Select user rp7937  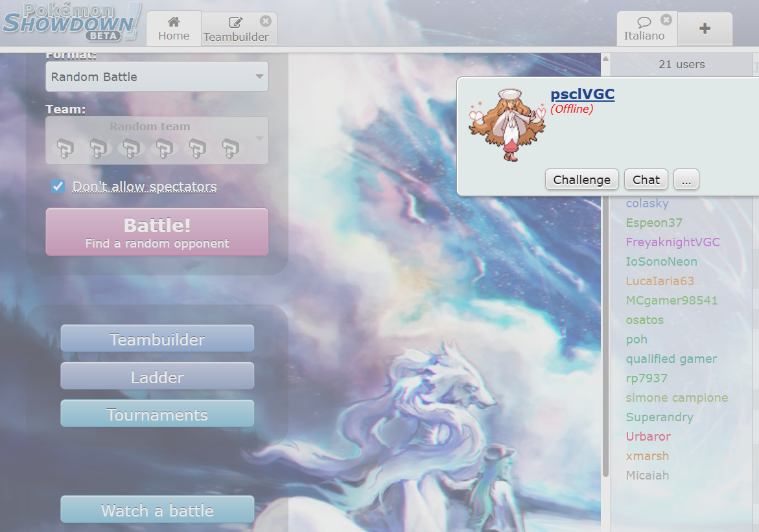646,378
